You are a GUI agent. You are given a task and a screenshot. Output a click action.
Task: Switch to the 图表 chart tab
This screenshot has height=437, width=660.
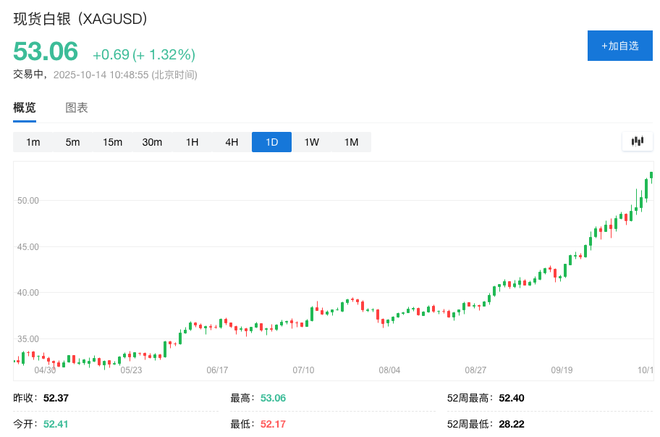(x=77, y=107)
